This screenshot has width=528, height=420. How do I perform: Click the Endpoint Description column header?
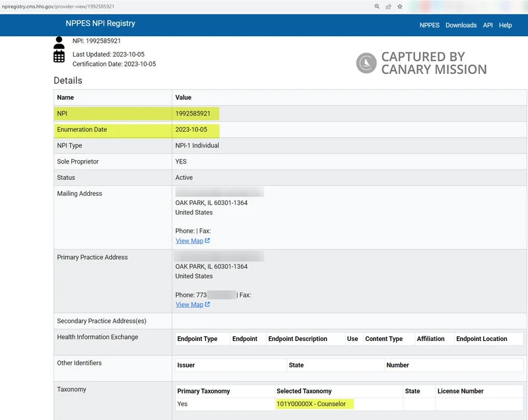tap(298, 339)
